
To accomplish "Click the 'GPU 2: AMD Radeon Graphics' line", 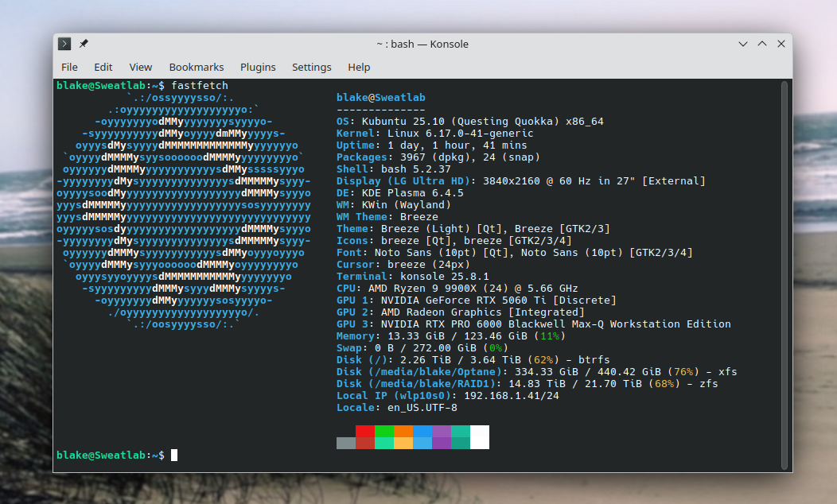I will [460, 312].
